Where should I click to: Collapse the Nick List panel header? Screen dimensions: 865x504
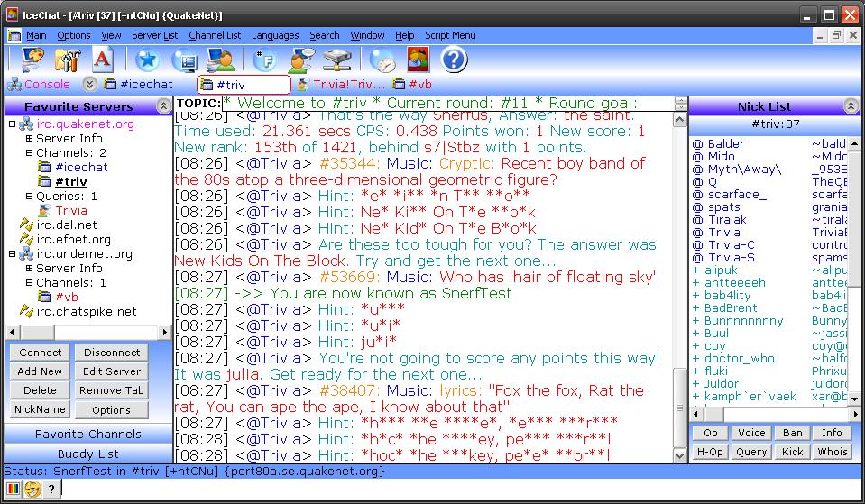pyautogui.click(x=851, y=106)
